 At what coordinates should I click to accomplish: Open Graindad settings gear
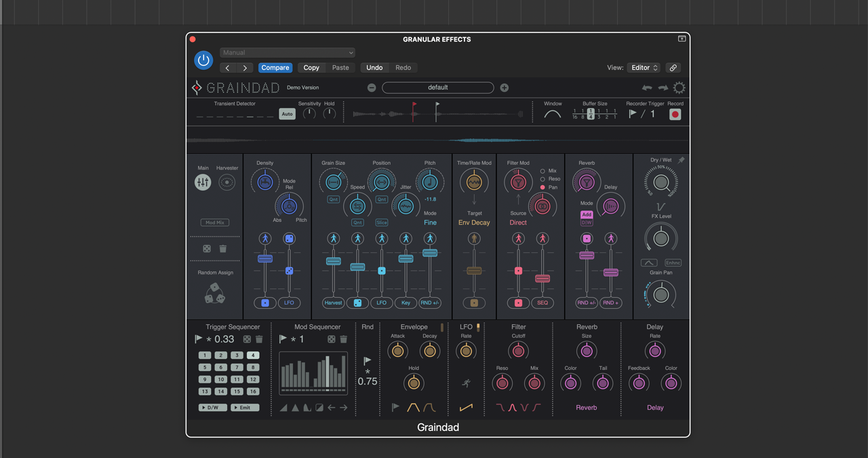click(679, 88)
